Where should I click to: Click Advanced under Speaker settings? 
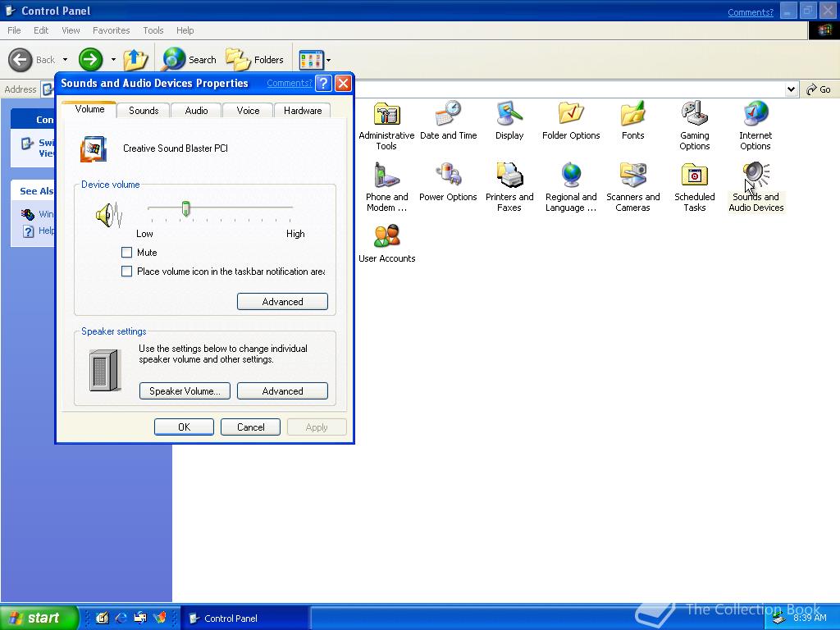(282, 391)
